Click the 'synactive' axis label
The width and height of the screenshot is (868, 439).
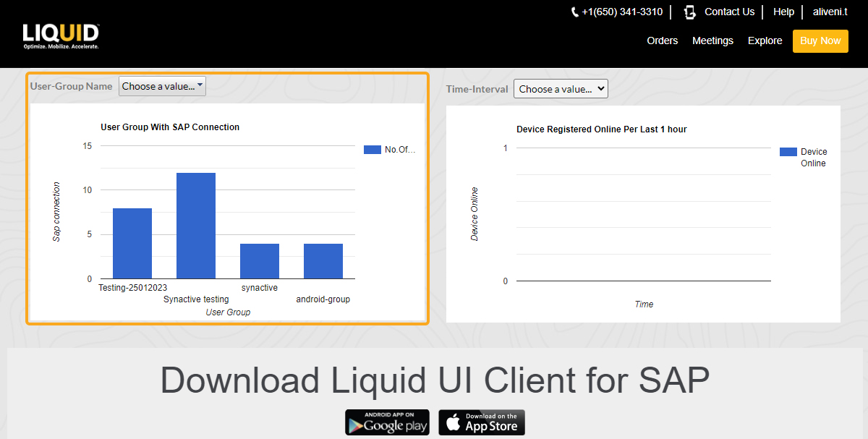(x=260, y=288)
